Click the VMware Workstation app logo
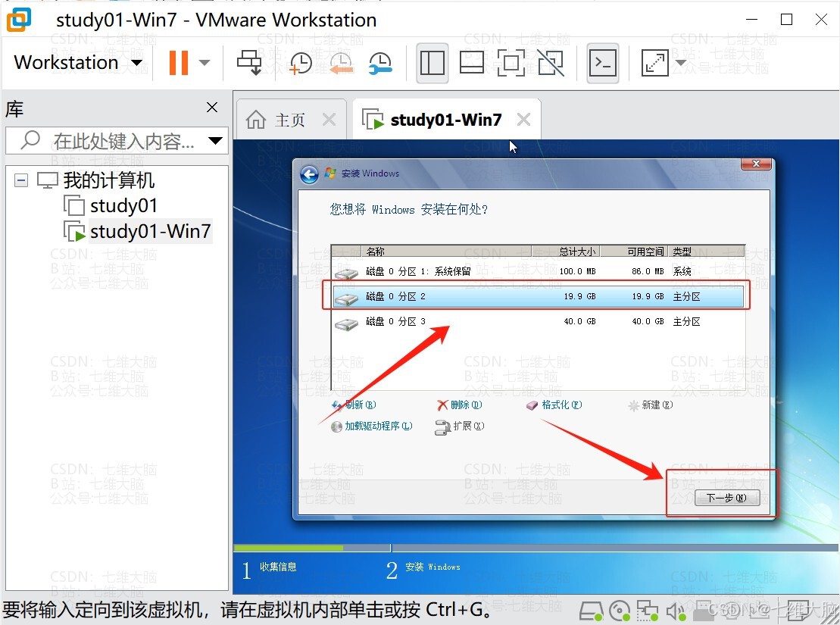The width and height of the screenshot is (840, 625). 19,20
